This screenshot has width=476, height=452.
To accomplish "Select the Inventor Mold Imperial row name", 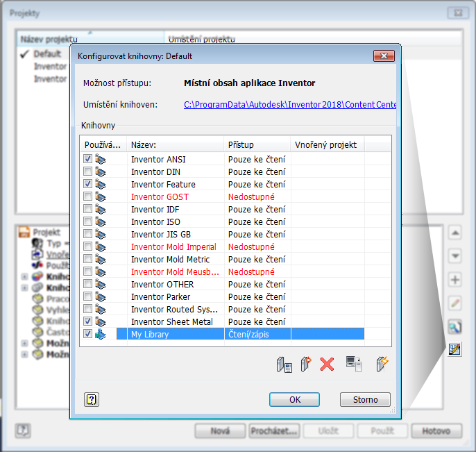I will coord(173,246).
